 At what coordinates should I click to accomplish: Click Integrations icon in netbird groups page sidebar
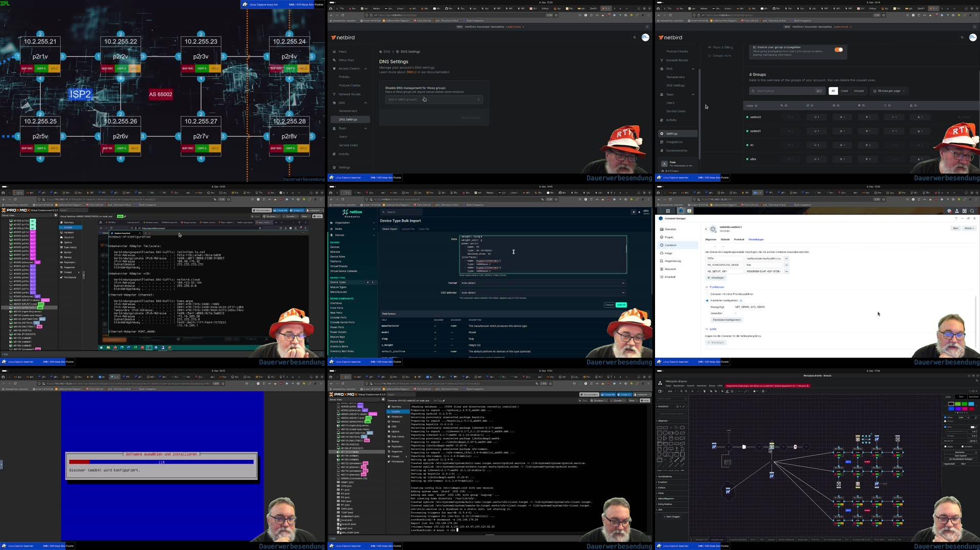(662, 142)
